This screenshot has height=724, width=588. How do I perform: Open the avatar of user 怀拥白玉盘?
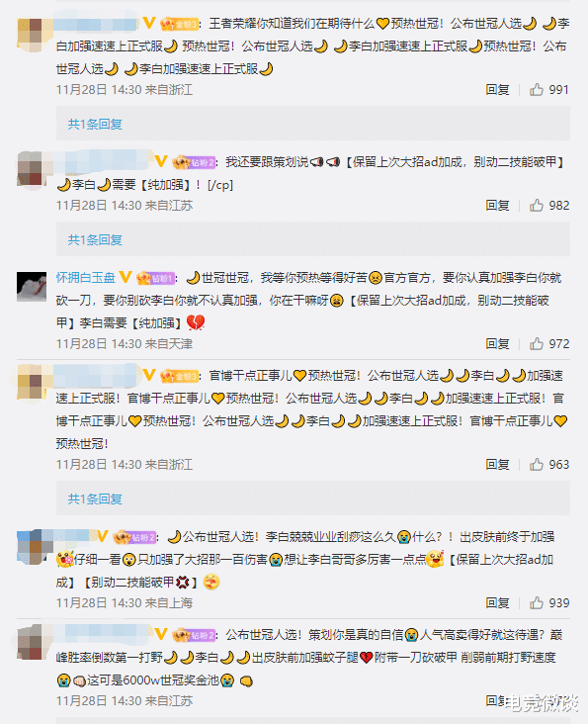(32, 287)
